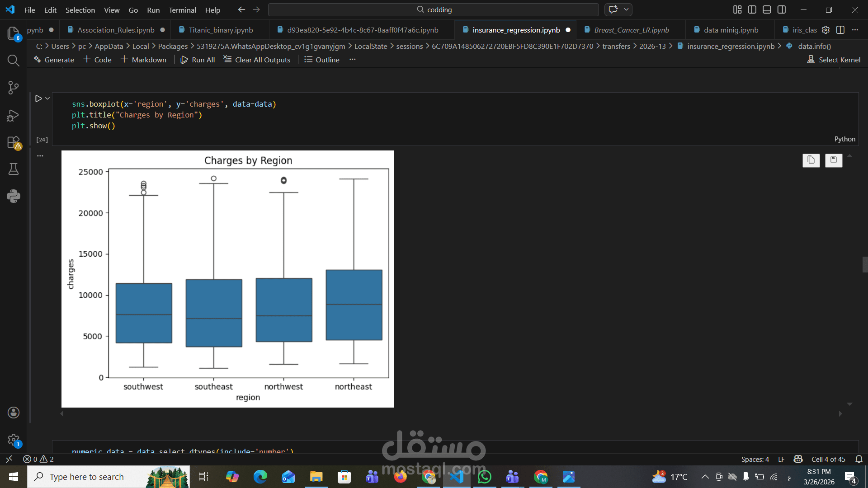Viewport: 868px width, 488px height.
Task: Expand run options dropdown beside cell
Action: point(47,99)
